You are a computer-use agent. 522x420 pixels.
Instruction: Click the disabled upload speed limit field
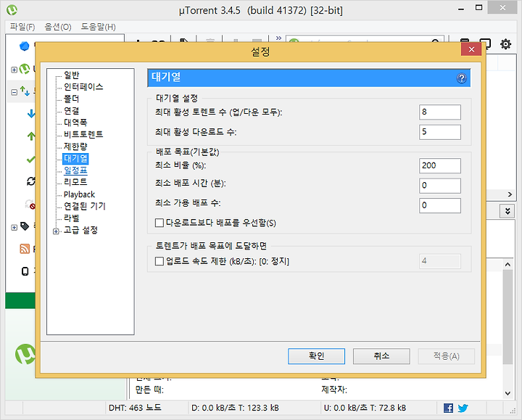440,261
